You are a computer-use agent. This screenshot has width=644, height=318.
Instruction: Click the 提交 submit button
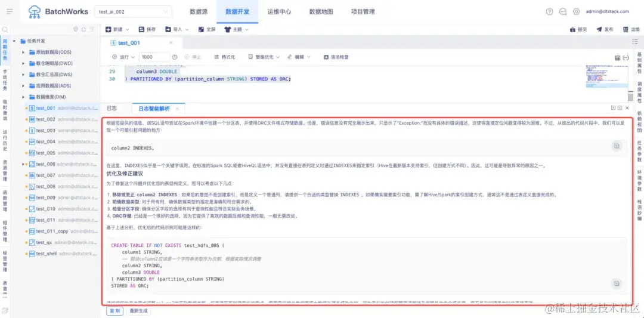[x=578, y=30]
